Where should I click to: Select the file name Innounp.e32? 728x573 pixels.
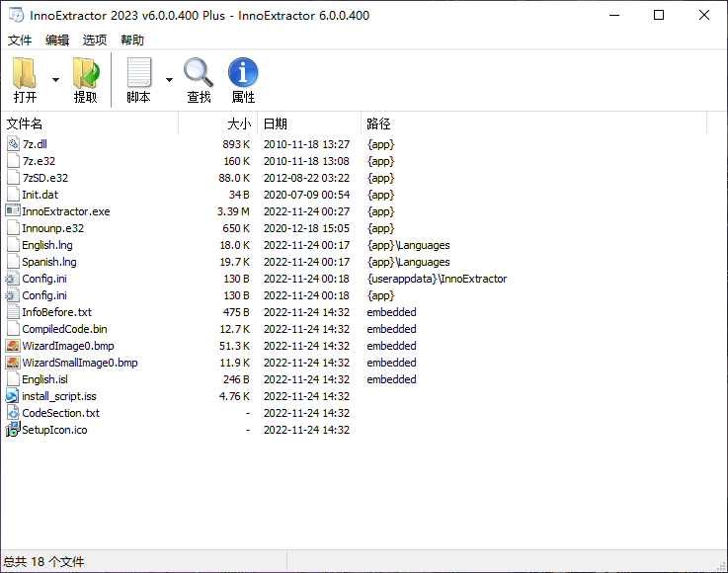pyautogui.click(x=53, y=228)
